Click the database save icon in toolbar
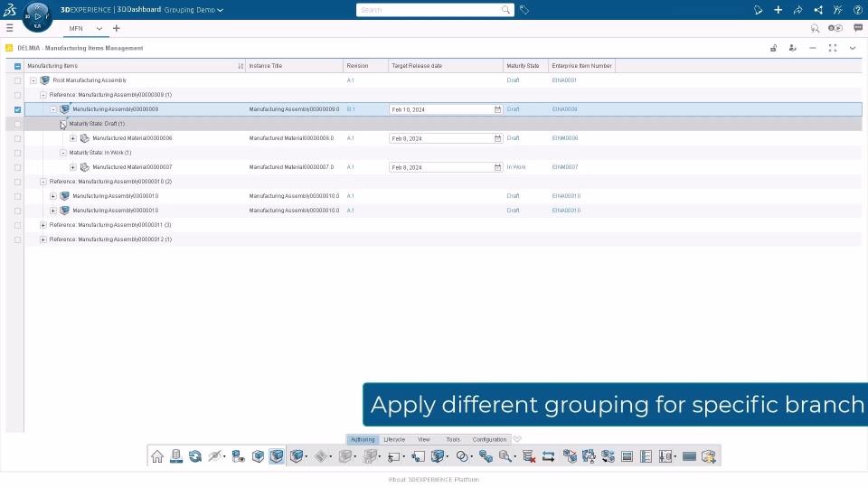This screenshot has width=868, height=488. (176, 456)
